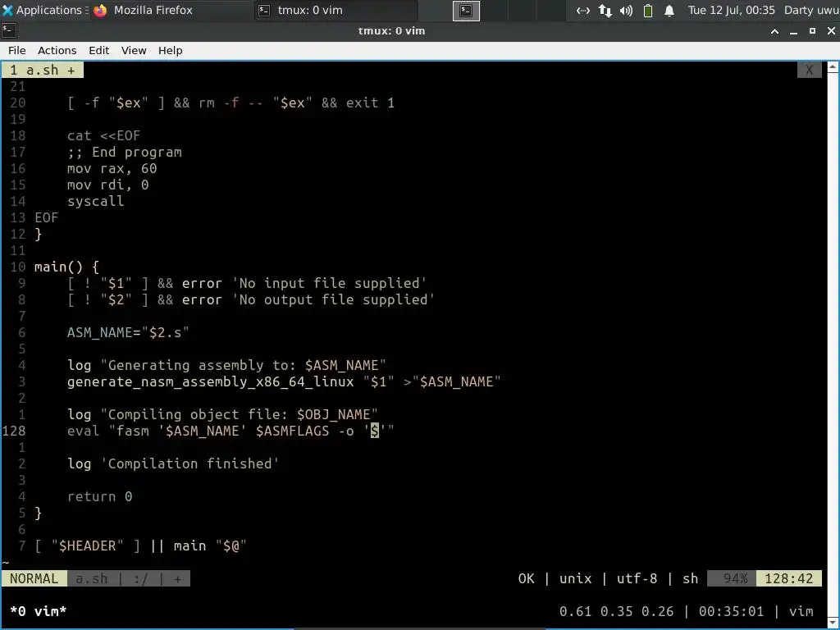Click the 'a.sh' filename in the statusline
Viewport: 840px width, 630px height.
pos(92,578)
